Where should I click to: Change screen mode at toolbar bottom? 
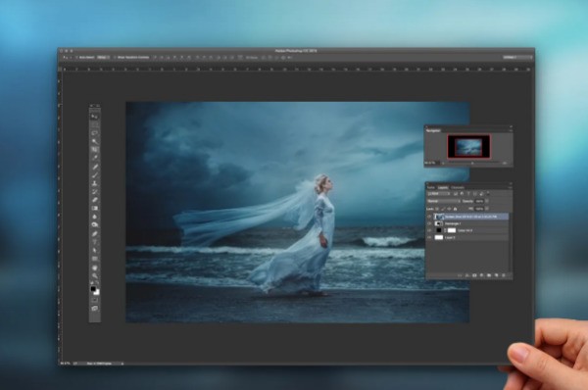pyautogui.click(x=95, y=309)
